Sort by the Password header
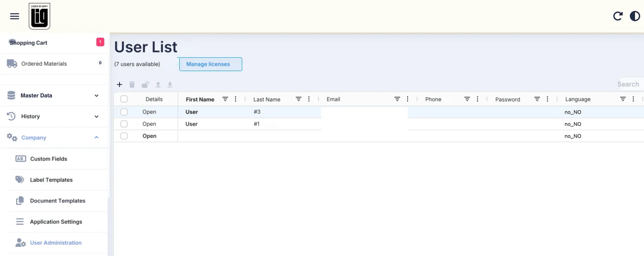 pyautogui.click(x=508, y=99)
